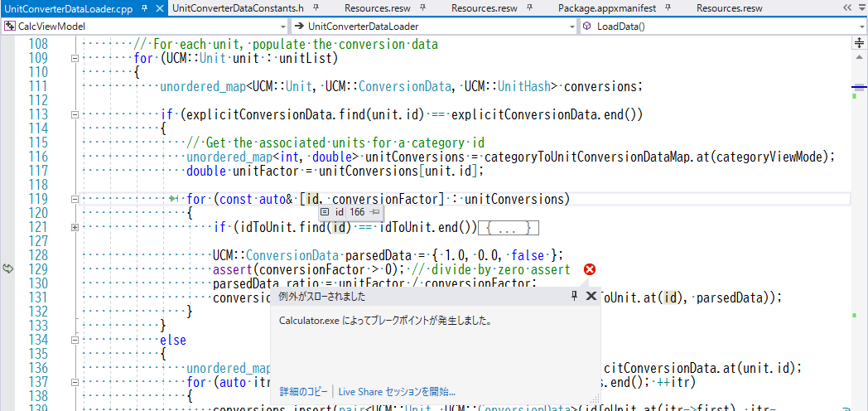Click the vertical scrollbar up arrow

pos(859,56)
